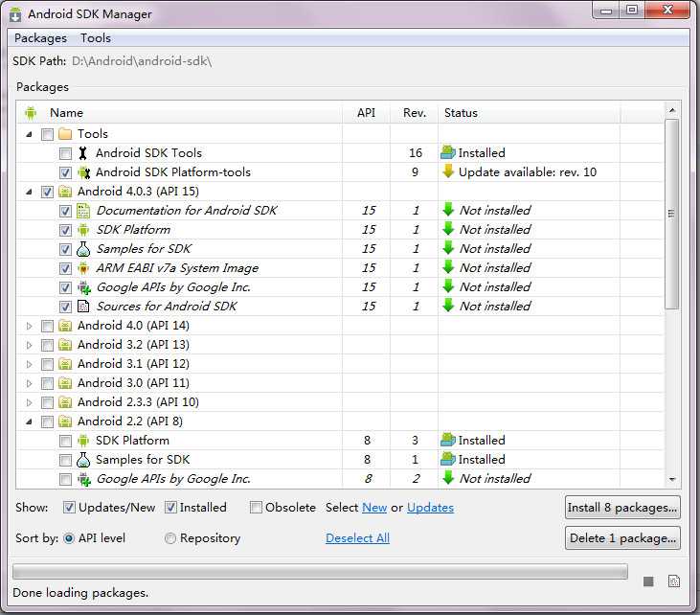Click the Sources for Android SDK icon
700x615 pixels.
coord(83,307)
